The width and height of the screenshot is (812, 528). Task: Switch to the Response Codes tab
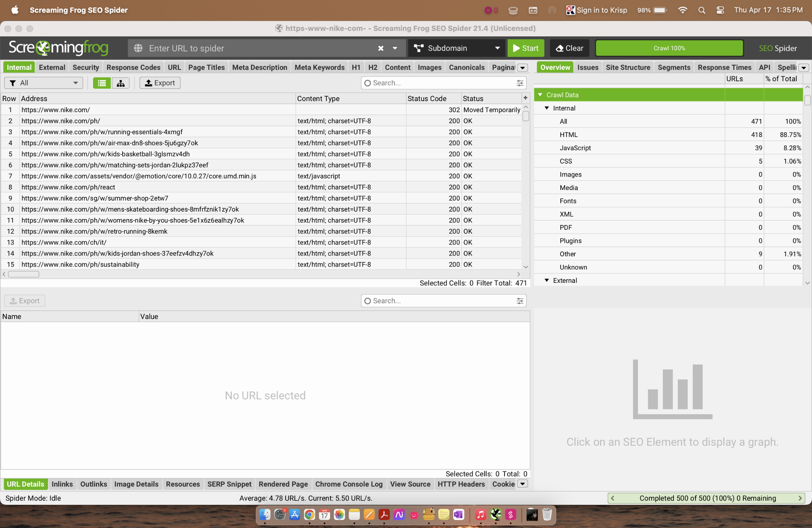click(x=133, y=68)
